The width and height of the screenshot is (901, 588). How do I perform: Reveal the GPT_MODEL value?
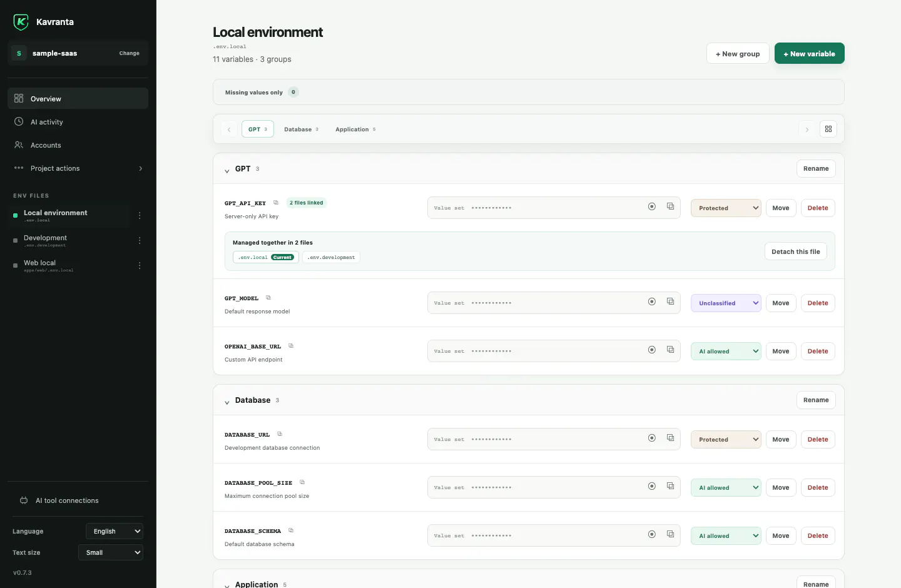(652, 302)
